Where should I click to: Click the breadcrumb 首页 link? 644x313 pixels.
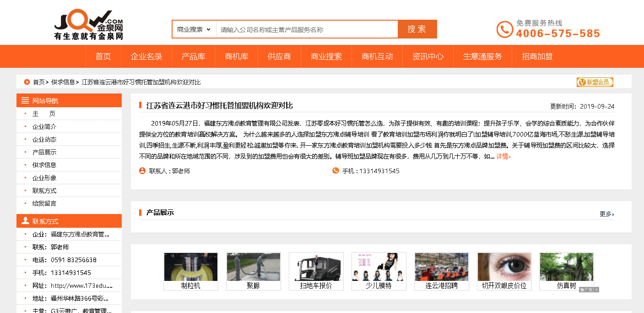click(x=39, y=82)
